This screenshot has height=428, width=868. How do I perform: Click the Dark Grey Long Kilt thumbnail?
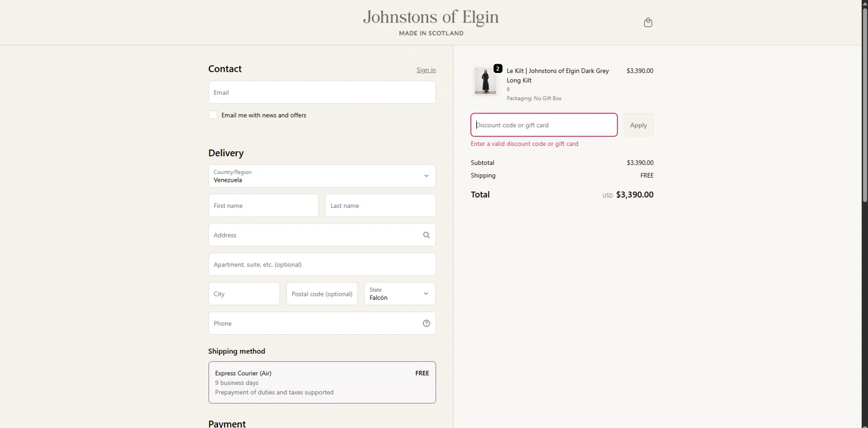(x=486, y=81)
